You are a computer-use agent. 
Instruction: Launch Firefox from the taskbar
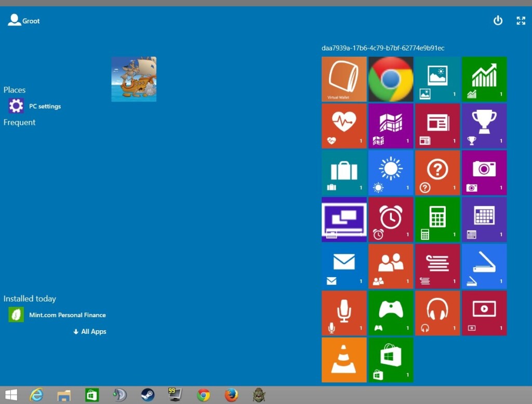[x=230, y=395]
